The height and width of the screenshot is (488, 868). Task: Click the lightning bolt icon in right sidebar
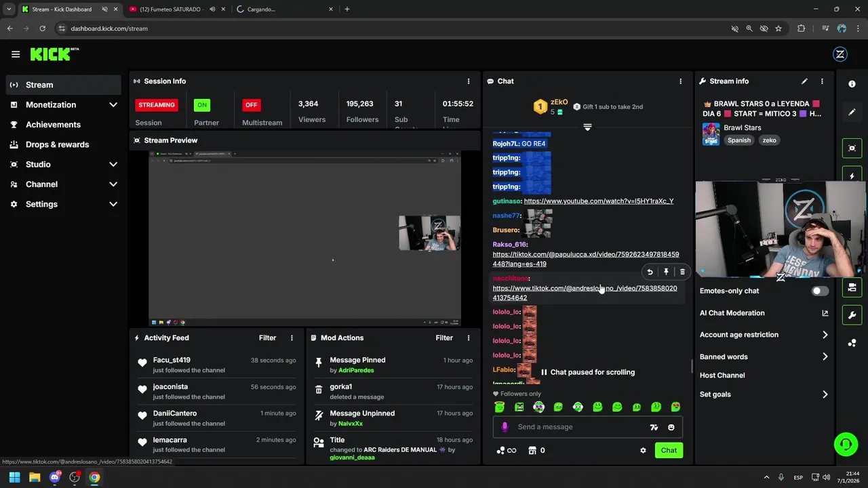(x=852, y=176)
